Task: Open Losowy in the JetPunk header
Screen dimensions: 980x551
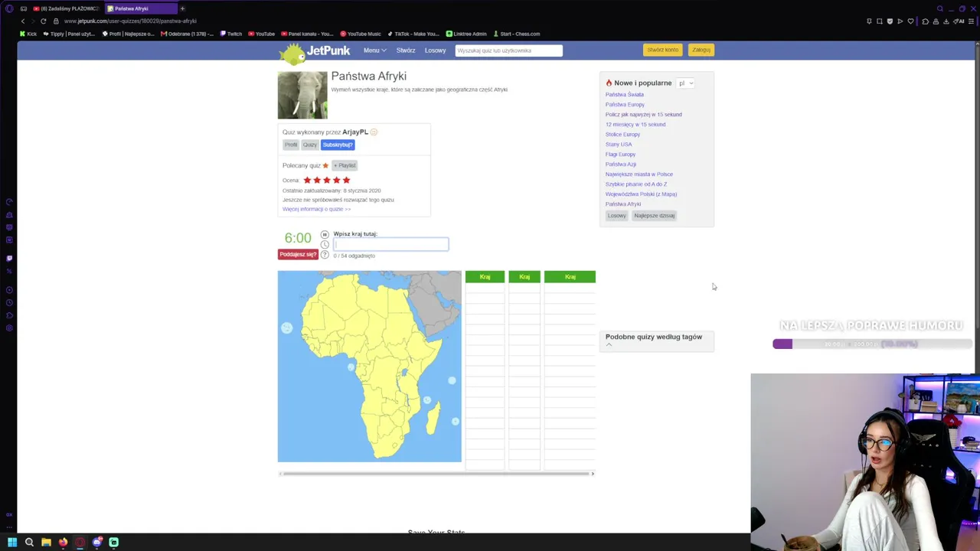Action: [x=435, y=51]
